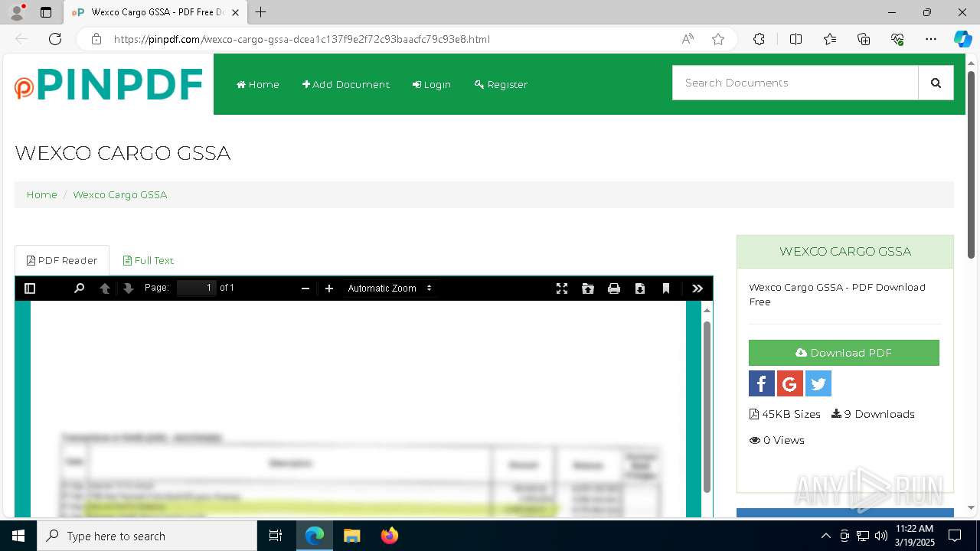Open the notifications center
The height and width of the screenshot is (551, 980).
point(955,536)
